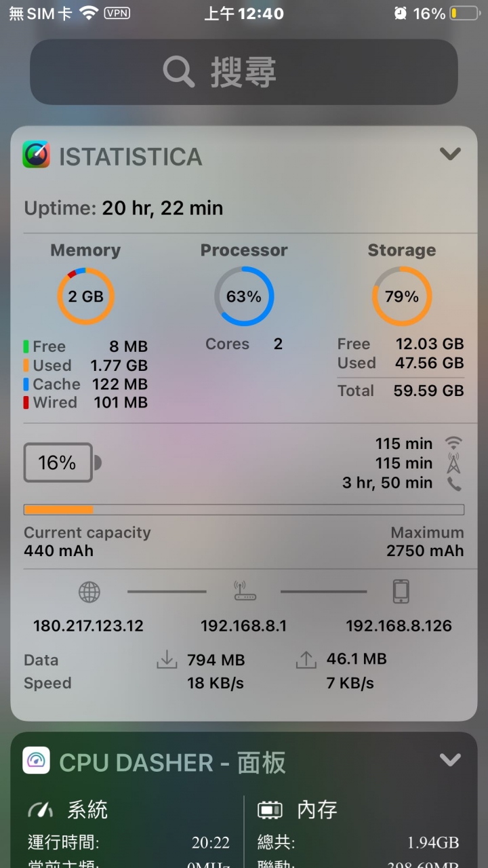Tap the phone call time icon
This screenshot has height=868, width=488.
tap(453, 484)
